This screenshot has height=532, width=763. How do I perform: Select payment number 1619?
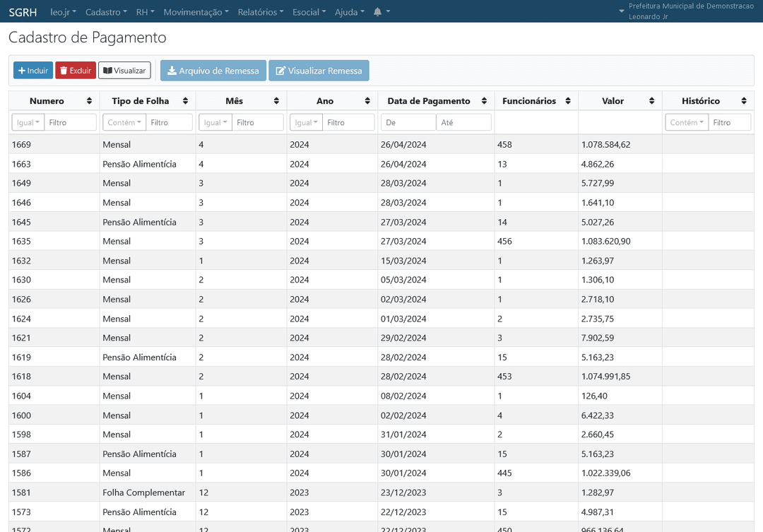21,357
